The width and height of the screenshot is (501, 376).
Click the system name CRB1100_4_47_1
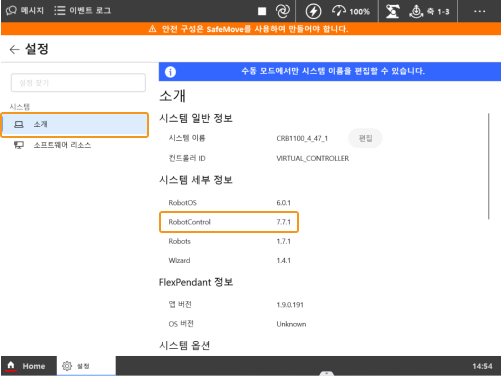pyautogui.click(x=302, y=138)
